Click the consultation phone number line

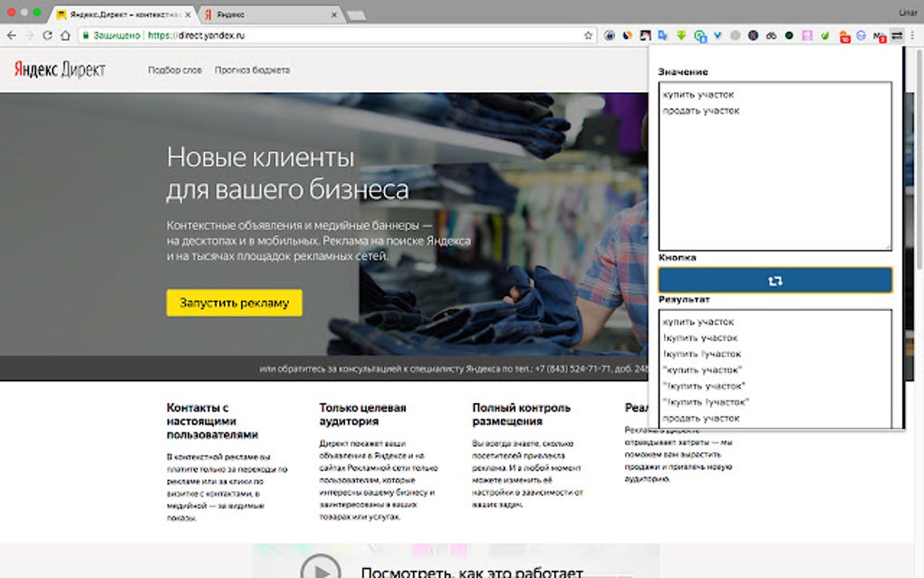453,369
